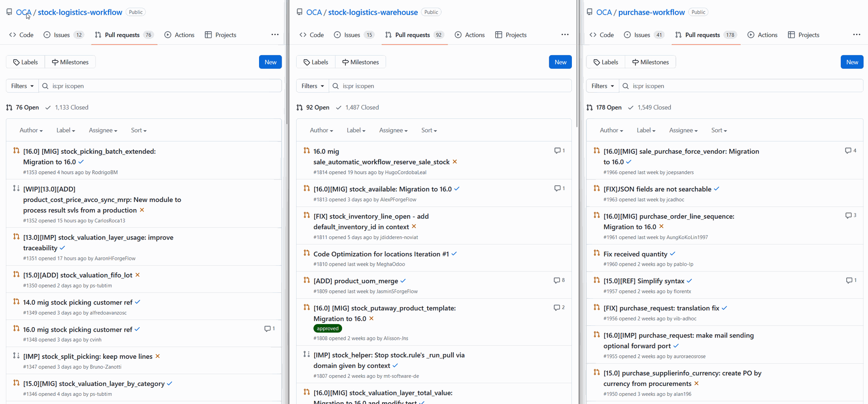The width and height of the screenshot is (868, 404).
Task: Click New button in stock-logistics-warehouse pane
Action: [560, 62]
